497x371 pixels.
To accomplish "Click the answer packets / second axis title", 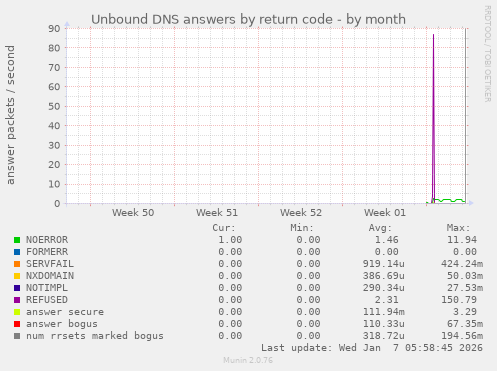I will (x=10, y=115).
